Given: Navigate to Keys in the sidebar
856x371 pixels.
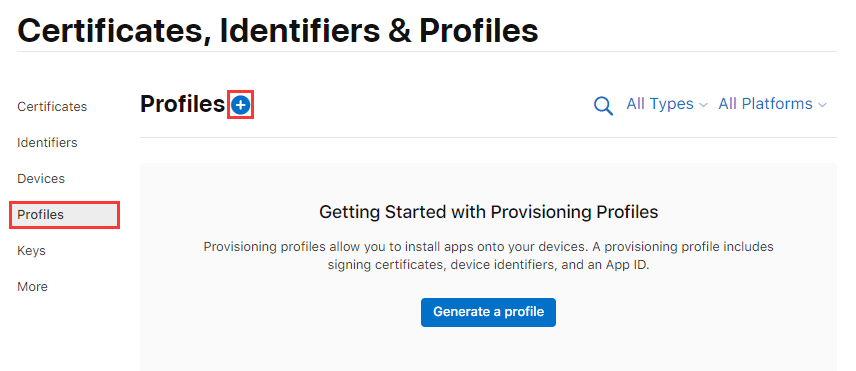Looking at the screenshot, I should coord(31,250).
